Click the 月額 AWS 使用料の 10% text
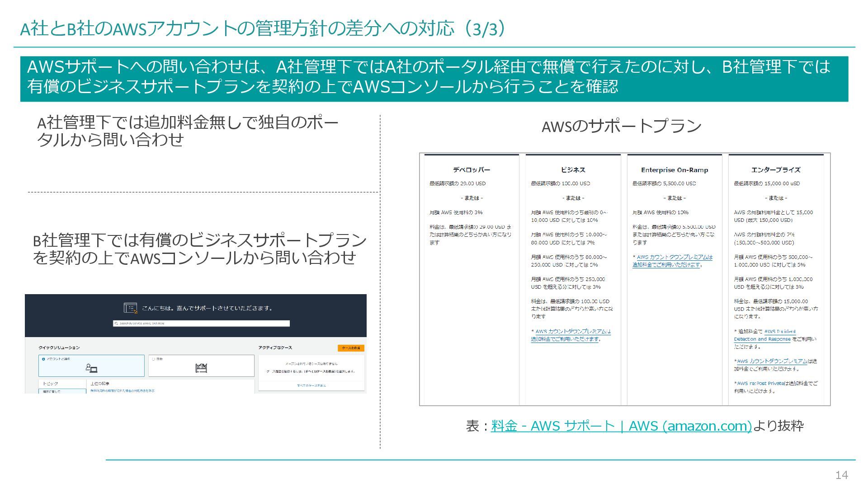 click(660, 212)
